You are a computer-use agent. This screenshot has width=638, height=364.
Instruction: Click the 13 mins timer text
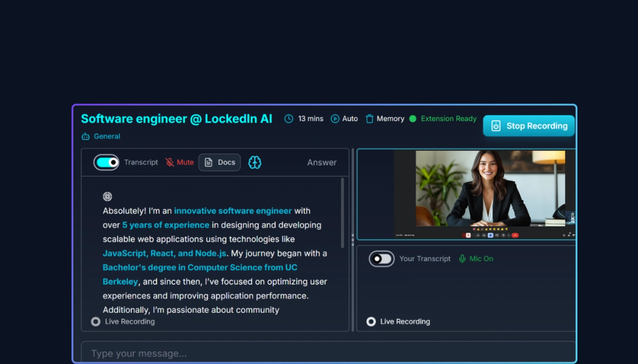(311, 119)
